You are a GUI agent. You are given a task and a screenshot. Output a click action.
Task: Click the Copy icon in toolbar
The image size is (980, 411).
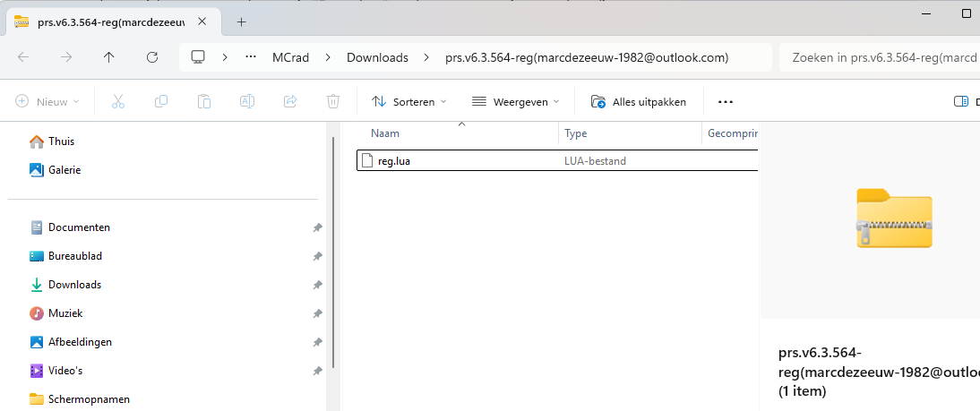pos(161,102)
